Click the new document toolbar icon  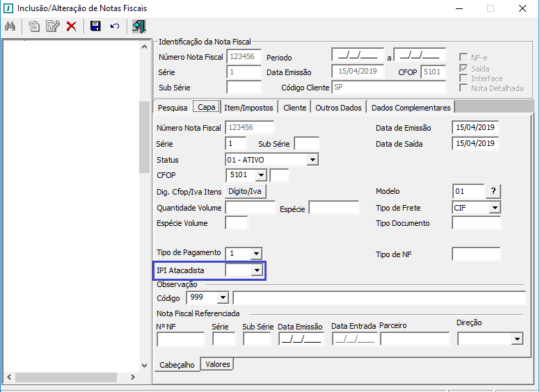[x=34, y=26]
